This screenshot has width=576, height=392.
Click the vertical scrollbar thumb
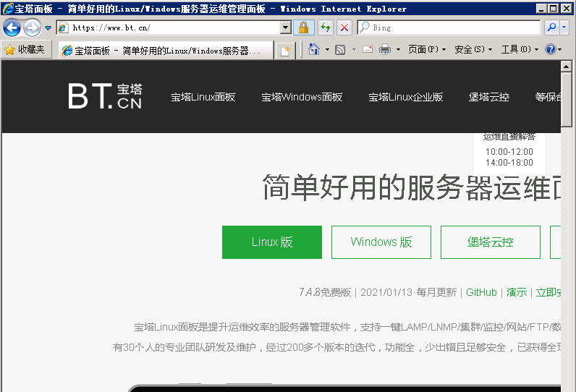(566, 100)
